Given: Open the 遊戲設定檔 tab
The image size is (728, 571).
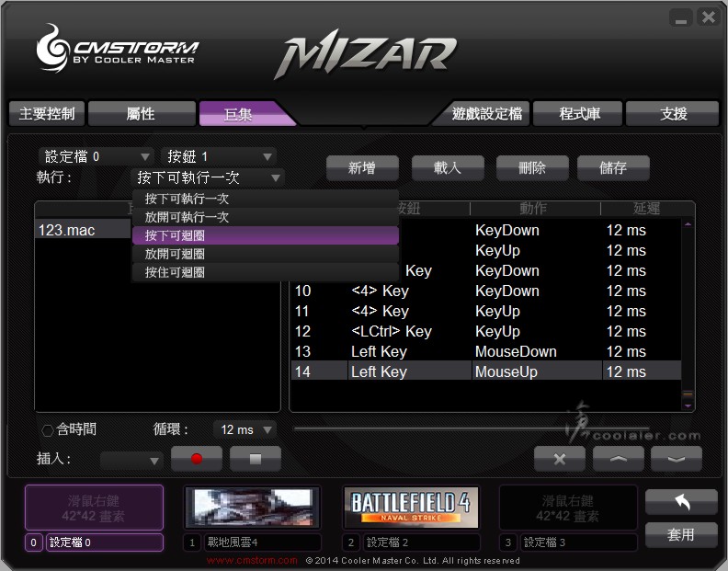Looking at the screenshot, I should [485, 113].
